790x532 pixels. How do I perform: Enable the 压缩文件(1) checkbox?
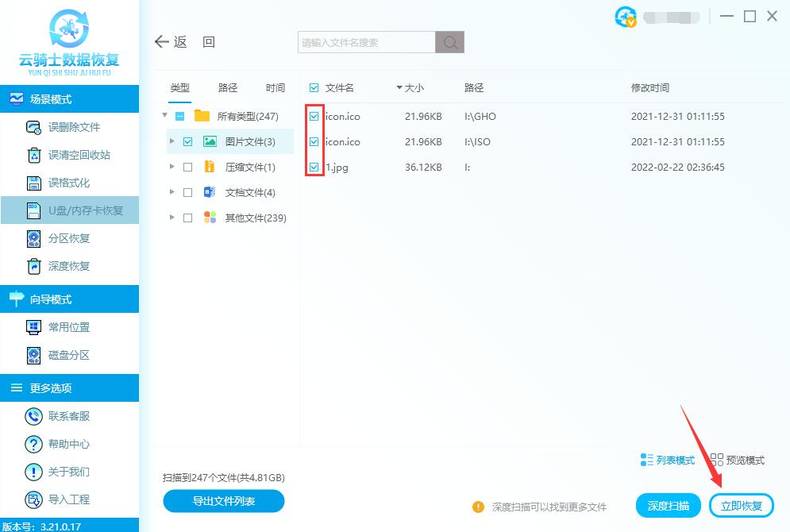coord(187,168)
